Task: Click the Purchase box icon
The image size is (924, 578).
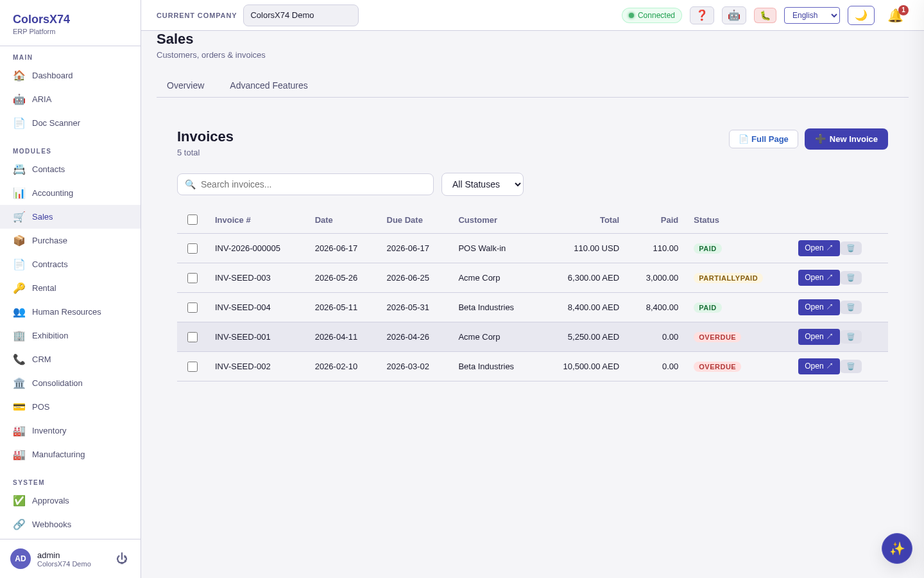Action: tap(19, 240)
